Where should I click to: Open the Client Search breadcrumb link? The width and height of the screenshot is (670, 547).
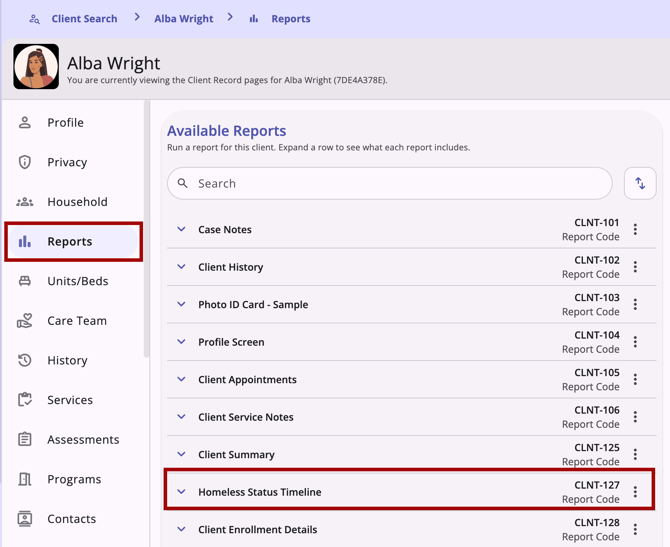pyautogui.click(x=84, y=19)
